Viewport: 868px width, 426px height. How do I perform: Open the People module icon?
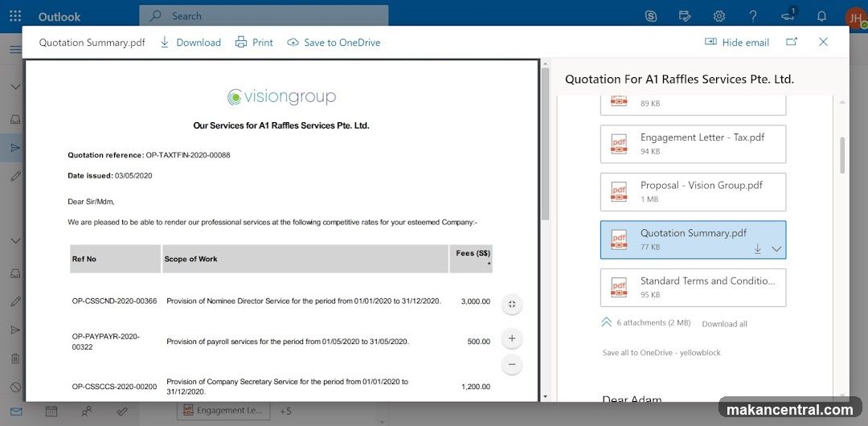coord(87,412)
